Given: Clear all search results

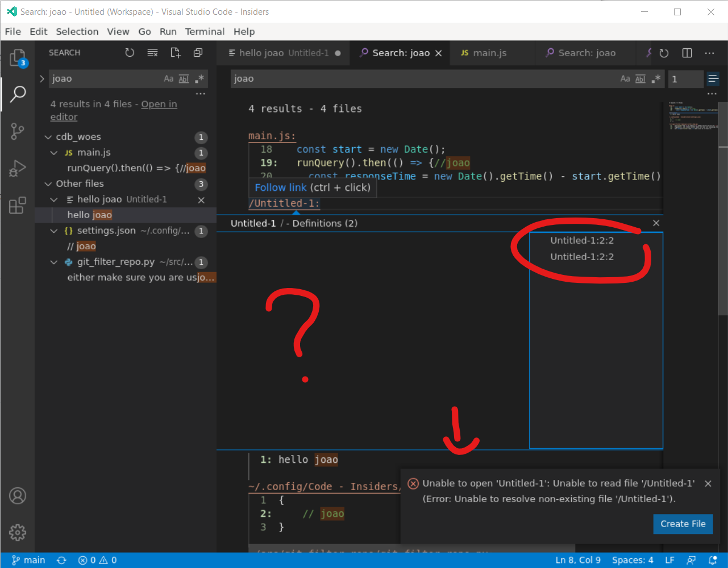Looking at the screenshot, I should [152, 52].
